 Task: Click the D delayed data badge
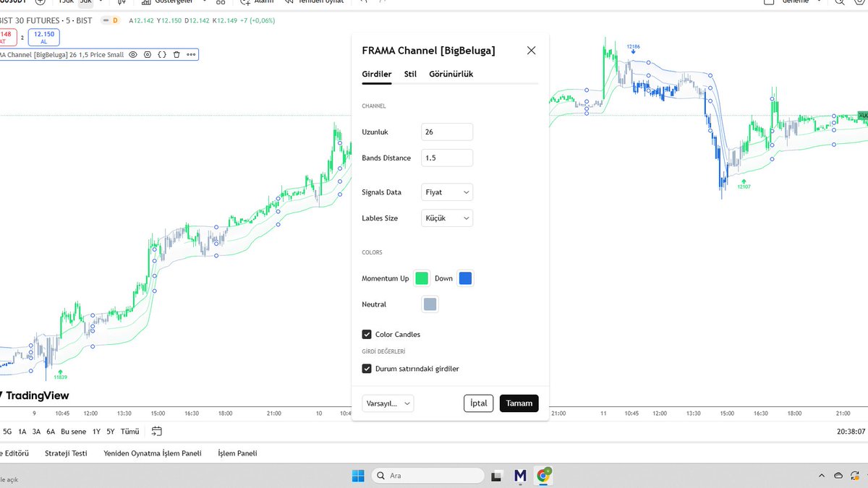[114, 20]
